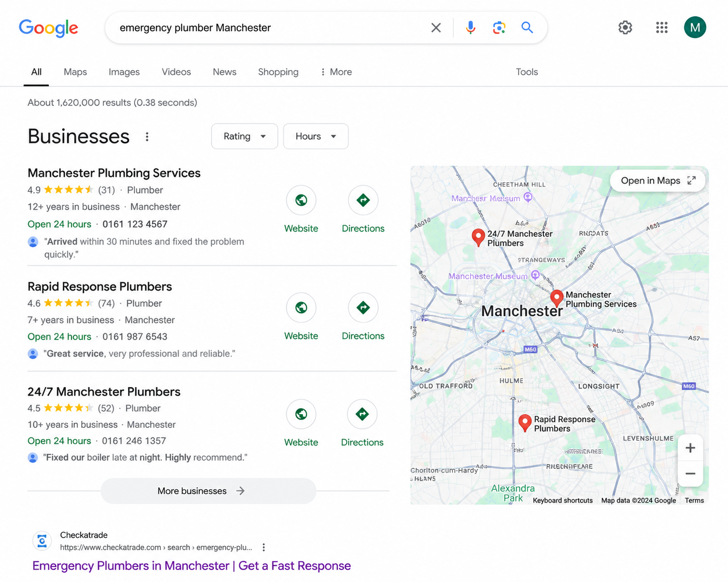Switch to the Shopping tab
This screenshot has width=728, height=582.
point(278,72)
